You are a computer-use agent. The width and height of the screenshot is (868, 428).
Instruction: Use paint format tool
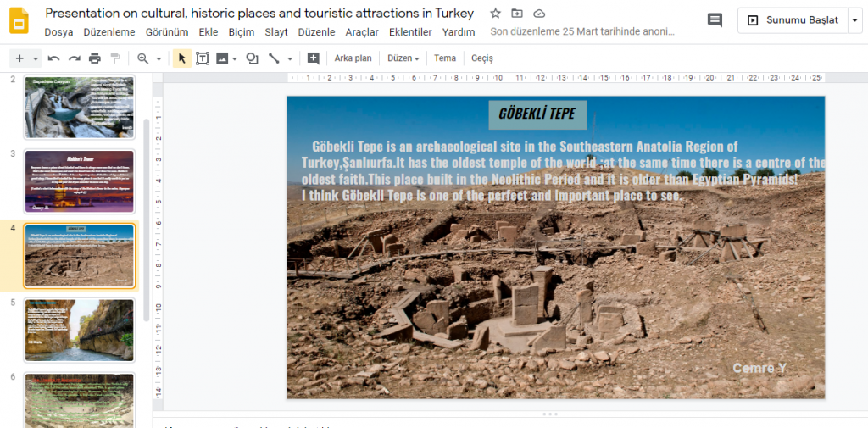(115, 58)
